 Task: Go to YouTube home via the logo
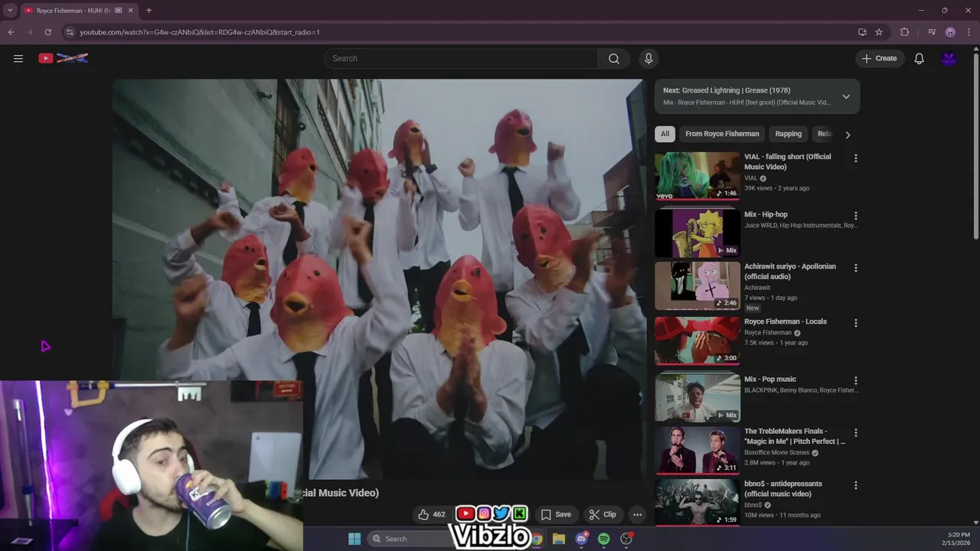pyautogui.click(x=64, y=58)
